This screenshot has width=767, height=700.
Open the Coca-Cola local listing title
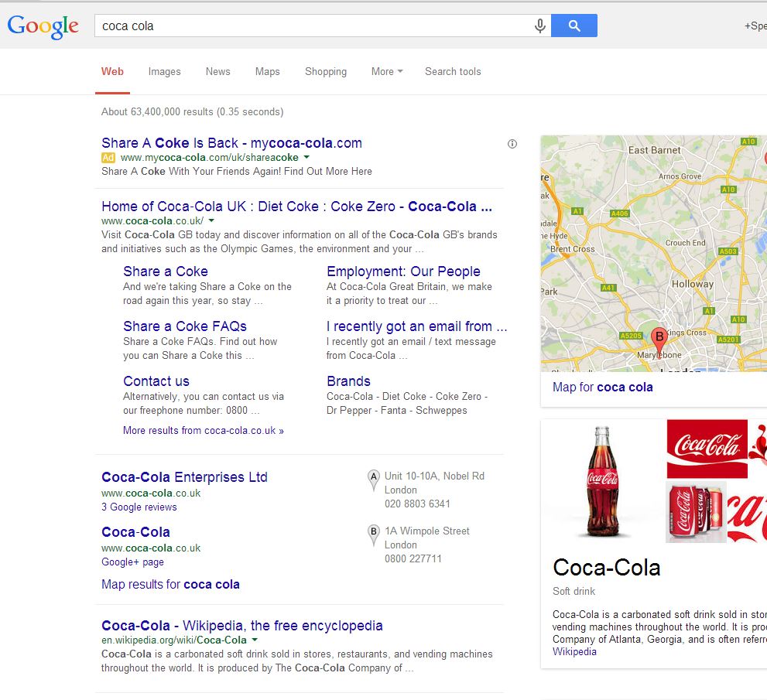click(x=135, y=532)
